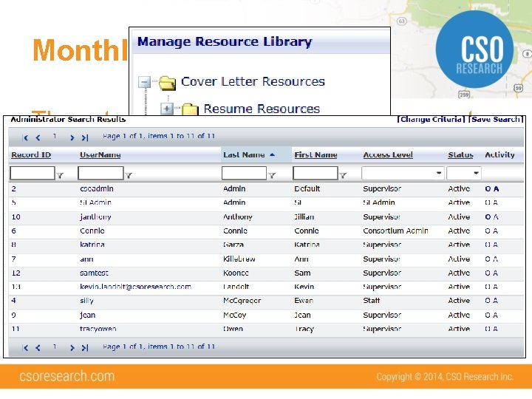Go to previous page in top pager
The image size is (532, 399).
(x=38, y=137)
